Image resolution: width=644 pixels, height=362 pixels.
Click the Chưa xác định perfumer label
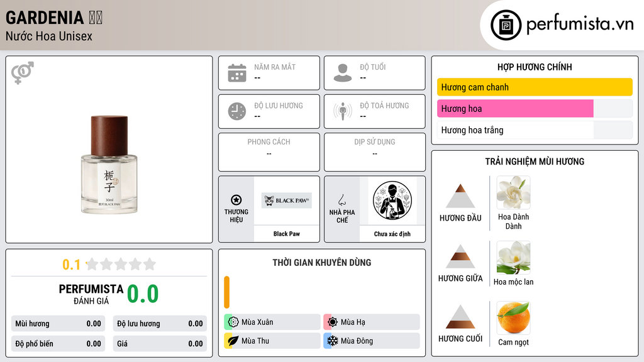(392, 234)
